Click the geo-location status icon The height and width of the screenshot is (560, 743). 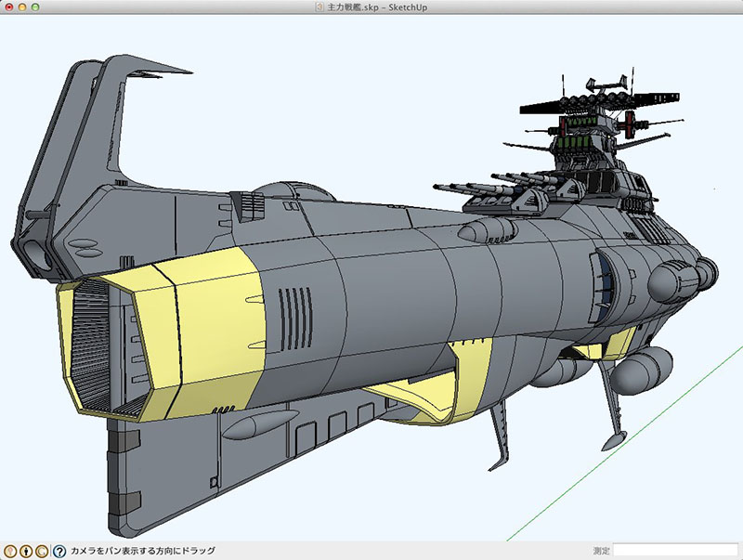(x=10, y=551)
